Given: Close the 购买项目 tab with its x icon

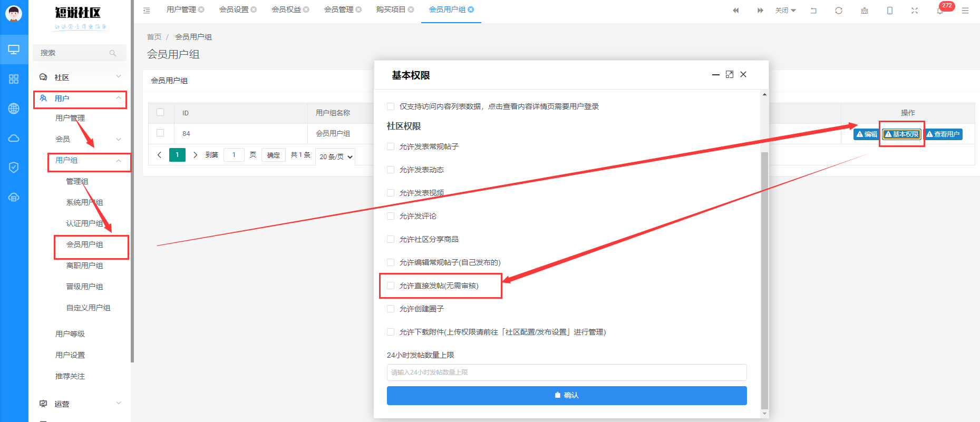Looking at the screenshot, I should [411, 9].
